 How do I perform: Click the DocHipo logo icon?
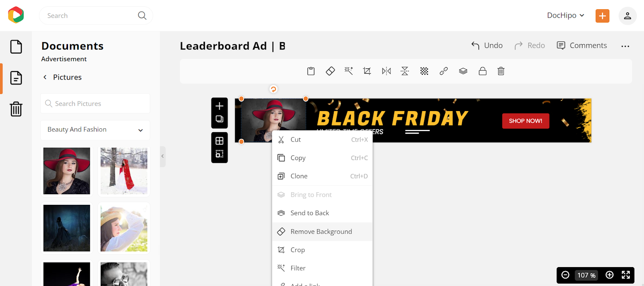(16, 15)
